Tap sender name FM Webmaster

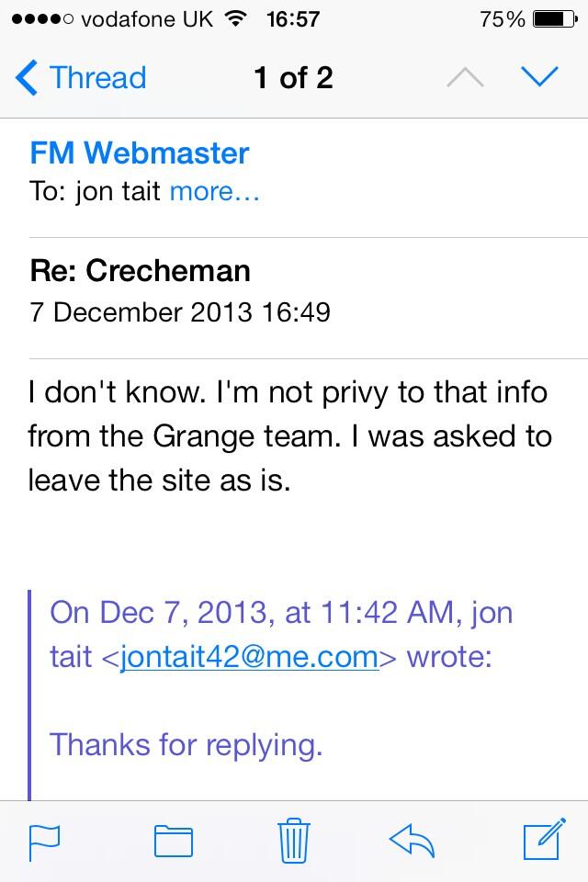coord(139,153)
